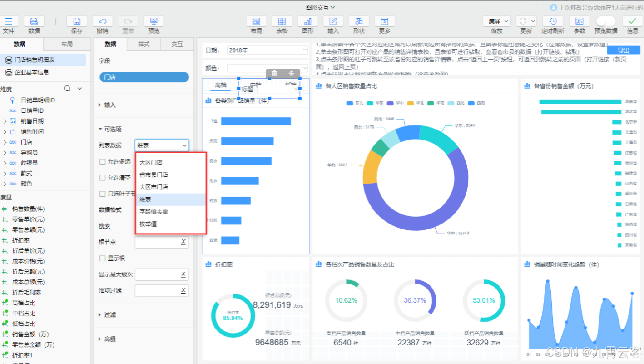644x364 pixels.
Task: Click the blue 导出 button
Action: click(624, 50)
